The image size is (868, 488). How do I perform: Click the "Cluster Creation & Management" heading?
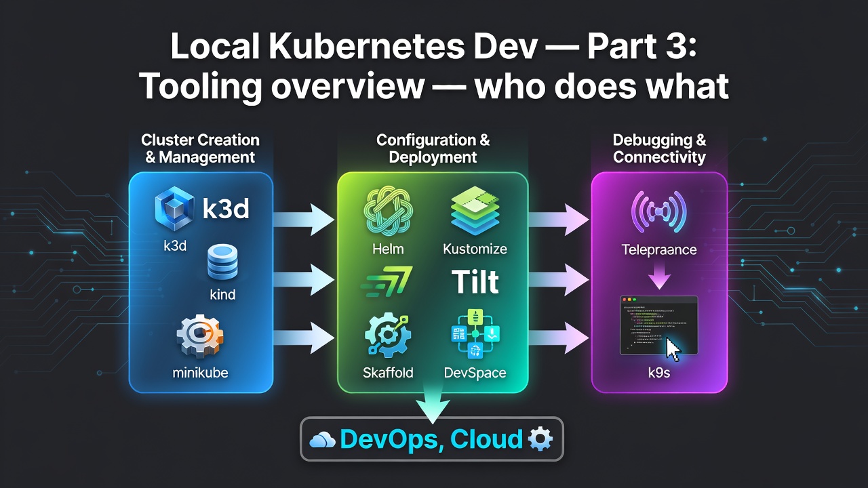tap(200, 148)
